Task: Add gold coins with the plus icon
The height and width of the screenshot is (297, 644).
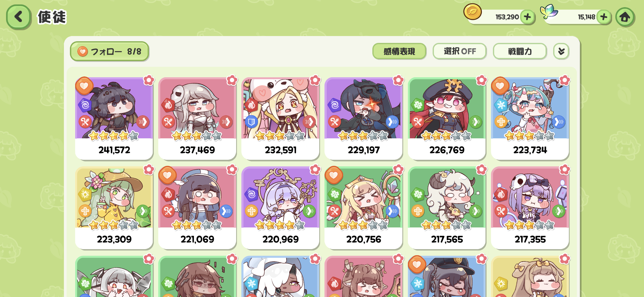Action: (527, 17)
